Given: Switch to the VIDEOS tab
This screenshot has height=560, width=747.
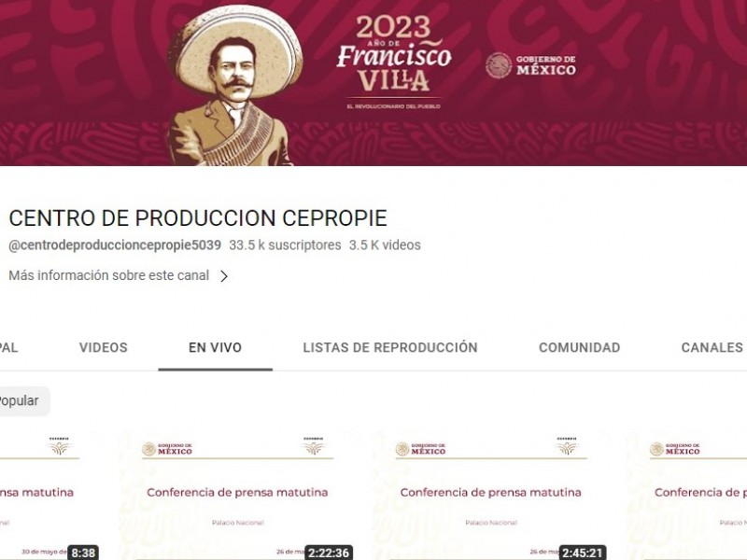Looking at the screenshot, I should 104,347.
